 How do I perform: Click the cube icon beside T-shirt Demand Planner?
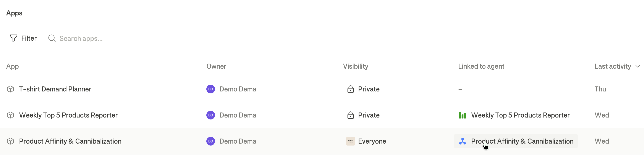(10, 89)
